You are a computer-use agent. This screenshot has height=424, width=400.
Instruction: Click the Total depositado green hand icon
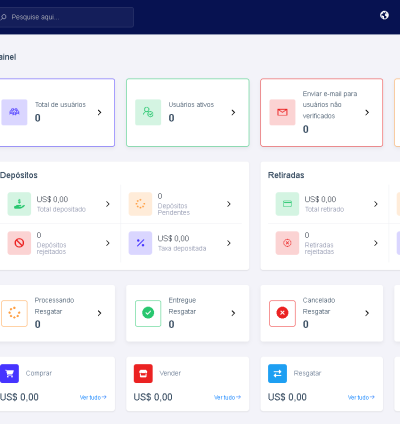pyautogui.click(x=19, y=204)
